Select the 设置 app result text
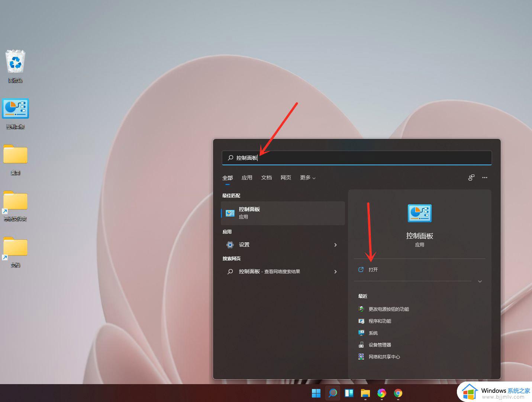Image resolution: width=532 pixels, height=402 pixels. pos(244,245)
